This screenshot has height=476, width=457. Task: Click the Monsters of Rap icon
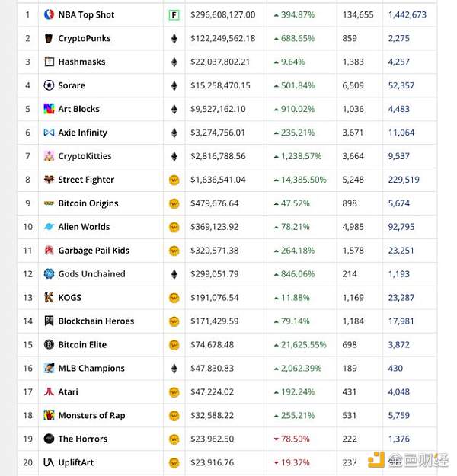50,416
